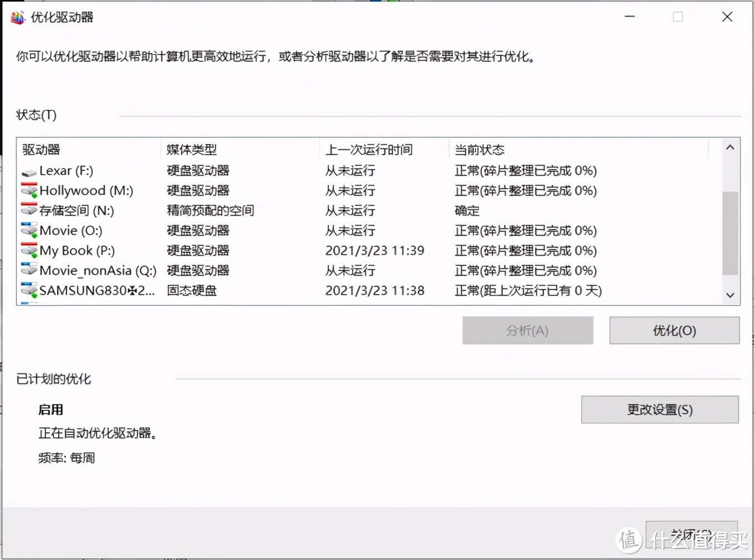Click the scrollbar up arrow

coord(730,147)
